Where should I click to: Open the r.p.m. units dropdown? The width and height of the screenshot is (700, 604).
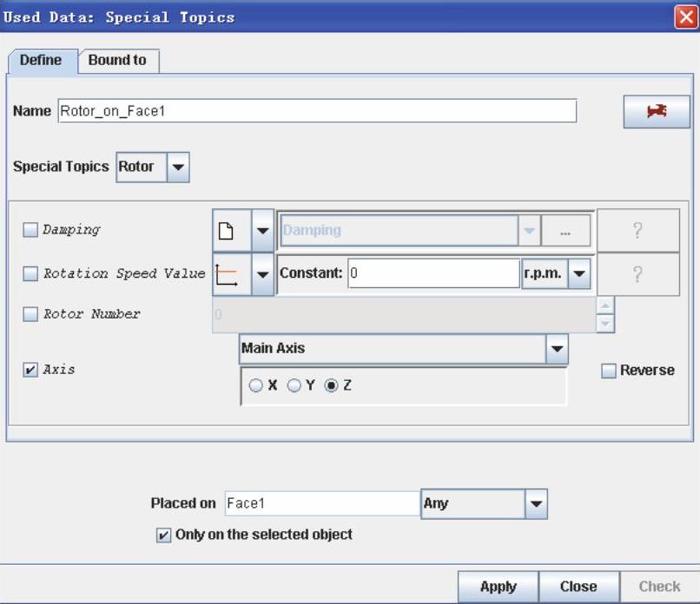[579, 274]
